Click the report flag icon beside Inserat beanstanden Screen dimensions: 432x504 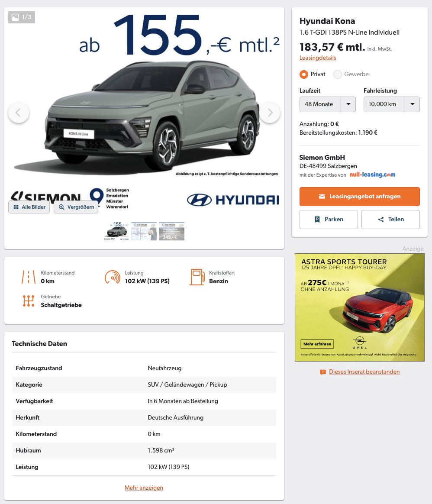(323, 372)
